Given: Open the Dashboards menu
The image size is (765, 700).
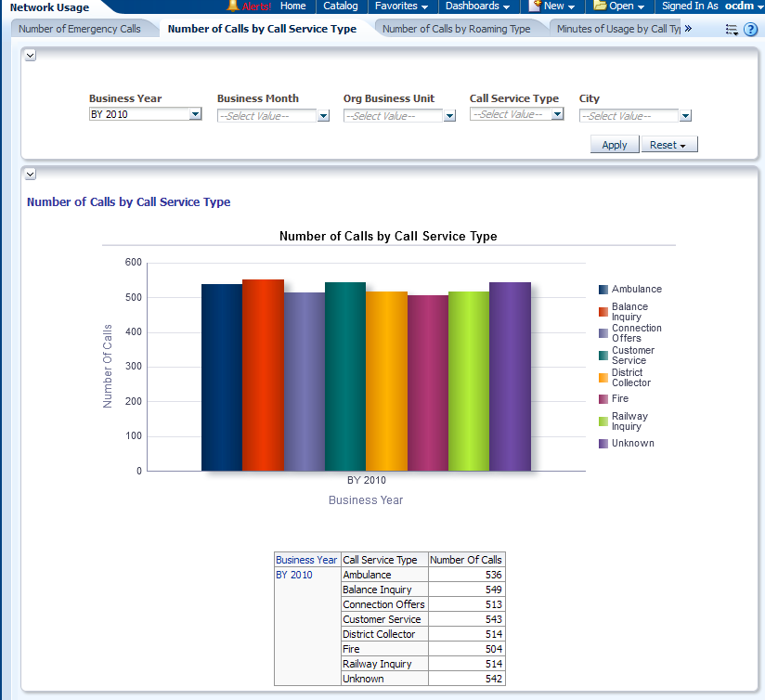Looking at the screenshot, I should (x=477, y=6).
